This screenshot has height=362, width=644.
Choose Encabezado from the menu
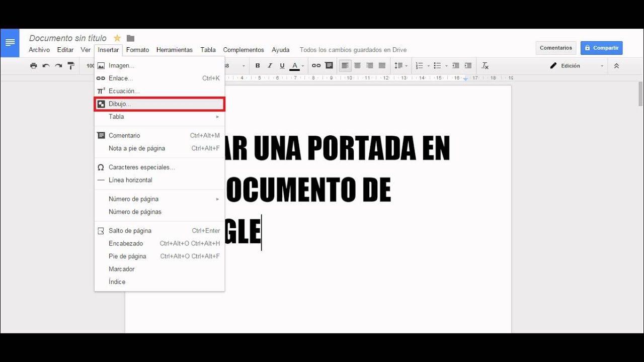tap(159, 243)
